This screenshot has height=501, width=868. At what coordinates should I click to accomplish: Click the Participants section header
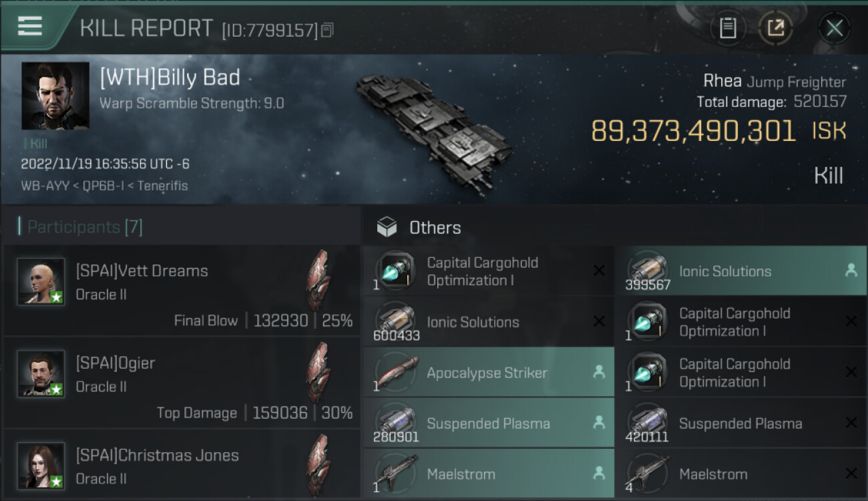(84, 227)
